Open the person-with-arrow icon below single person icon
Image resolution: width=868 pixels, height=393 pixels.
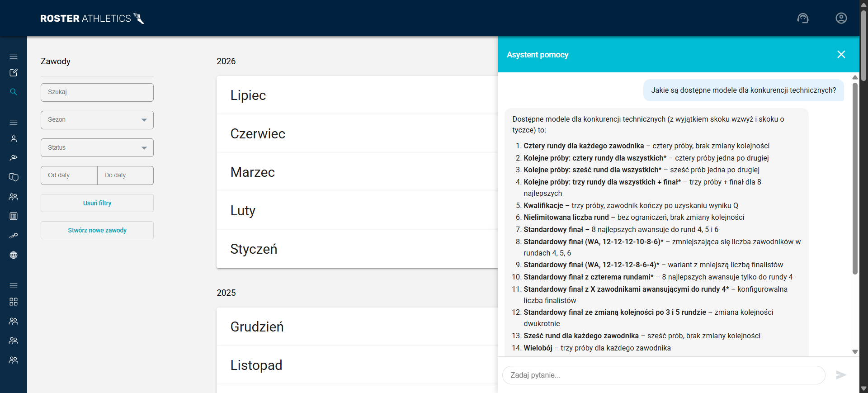point(14,158)
